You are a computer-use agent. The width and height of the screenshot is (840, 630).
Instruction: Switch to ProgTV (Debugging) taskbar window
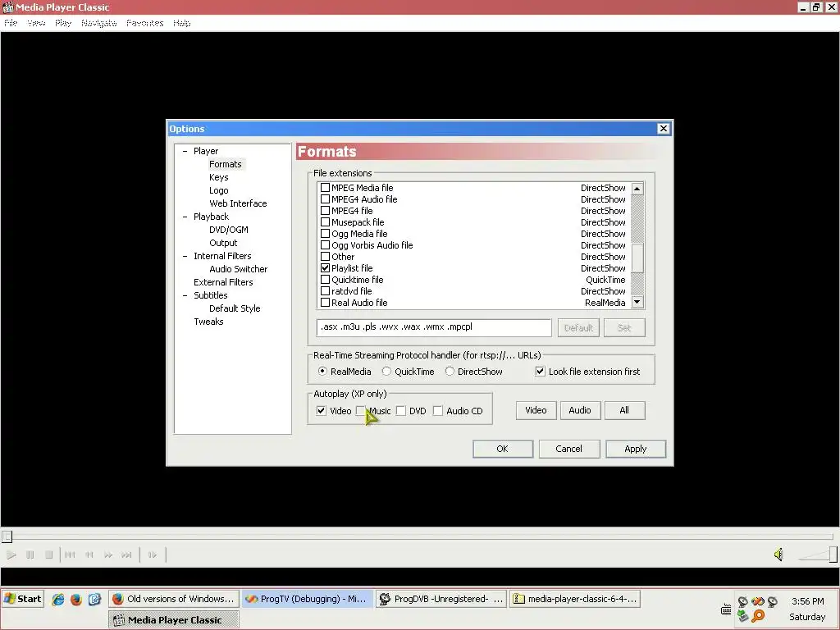tap(308, 599)
